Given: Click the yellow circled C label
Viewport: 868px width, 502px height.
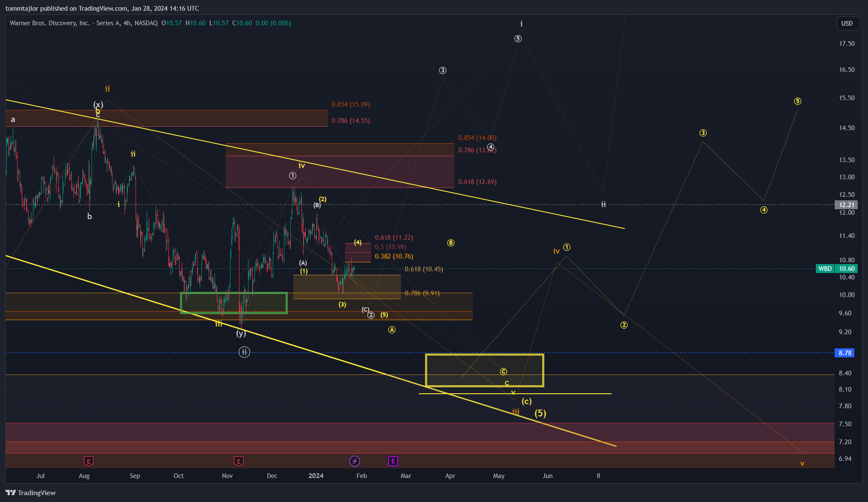Looking at the screenshot, I should coord(503,372).
